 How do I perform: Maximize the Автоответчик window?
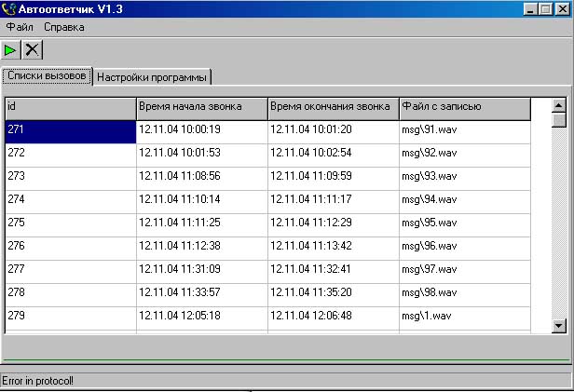pyautogui.click(x=545, y=9)
